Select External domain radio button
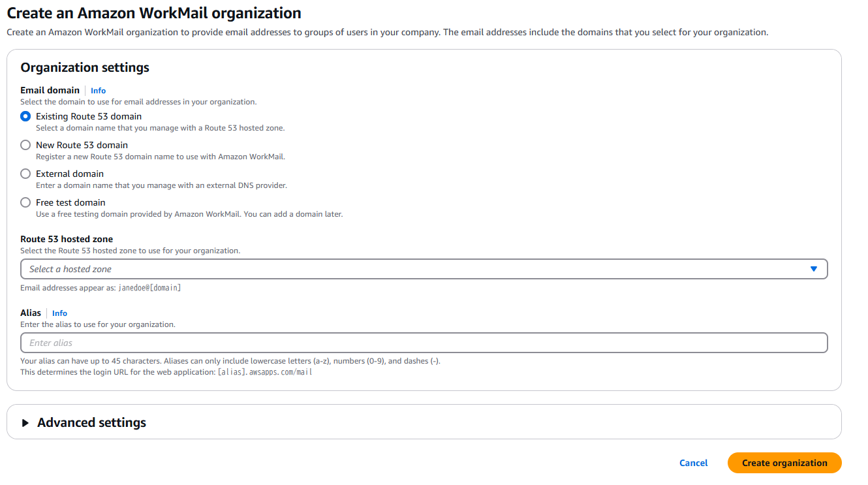This screenshot has width=868, height=485. tap(25, 174)
